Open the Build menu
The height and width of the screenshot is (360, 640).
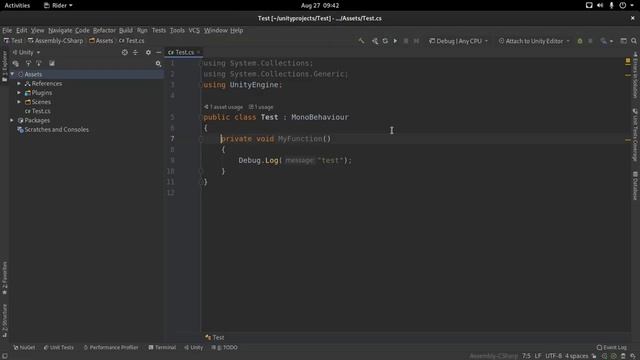pos(126,30)
